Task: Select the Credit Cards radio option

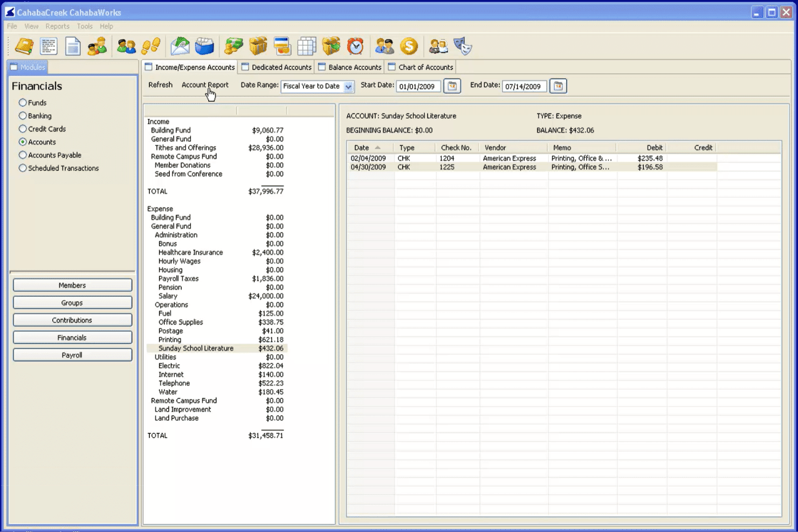Action: click(23, 129)
